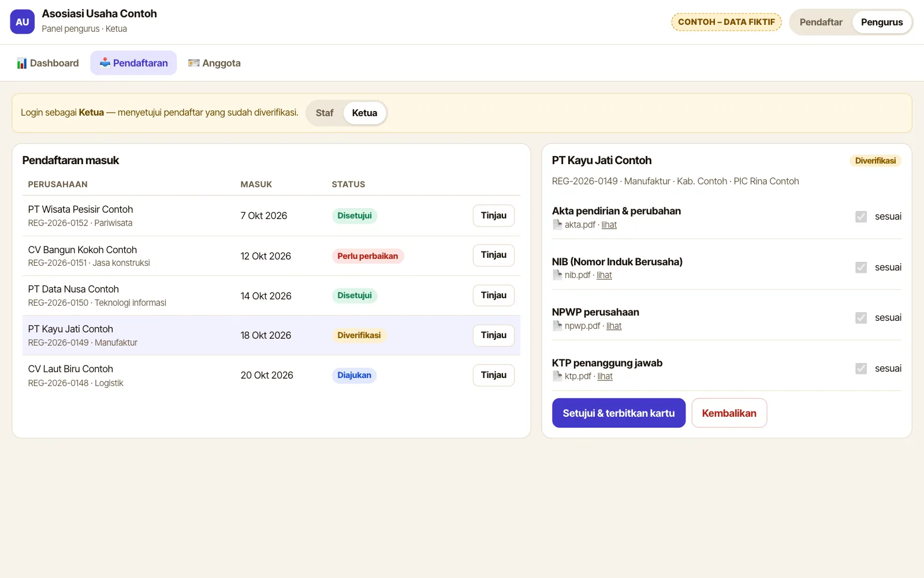Click the NIB (Nomor Induk Berusaha) heading
This screenshot has height=578, width=924.
617,262
